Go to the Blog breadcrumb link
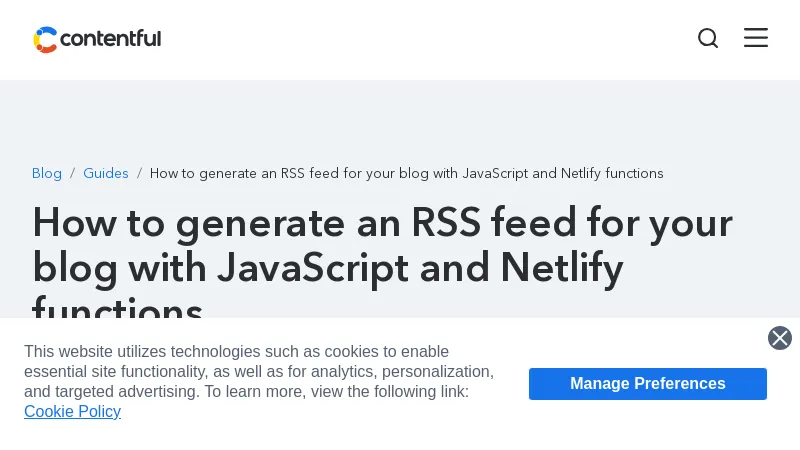This screenshot has height=450, width=800. 47,173
